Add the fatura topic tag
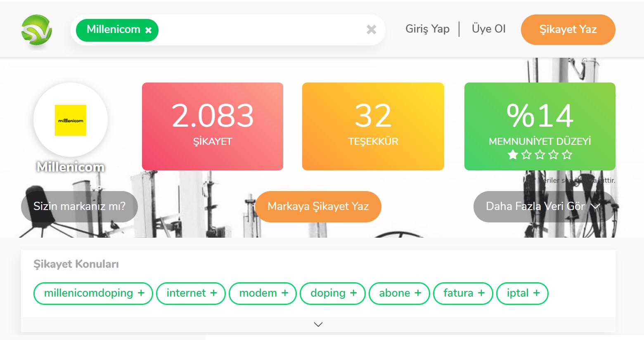Viewport: 644px width, 340px height. tap(463, 293)
